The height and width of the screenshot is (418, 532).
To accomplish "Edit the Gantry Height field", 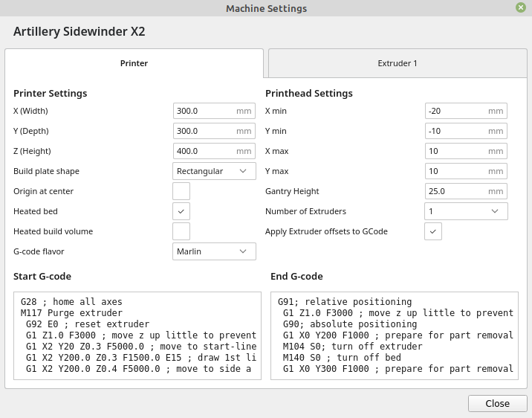I will [x=456, y=191].
